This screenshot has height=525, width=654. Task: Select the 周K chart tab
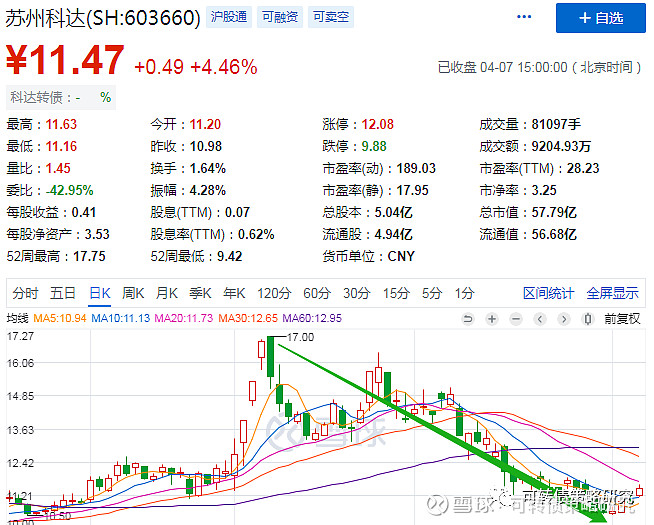(133, 293)
